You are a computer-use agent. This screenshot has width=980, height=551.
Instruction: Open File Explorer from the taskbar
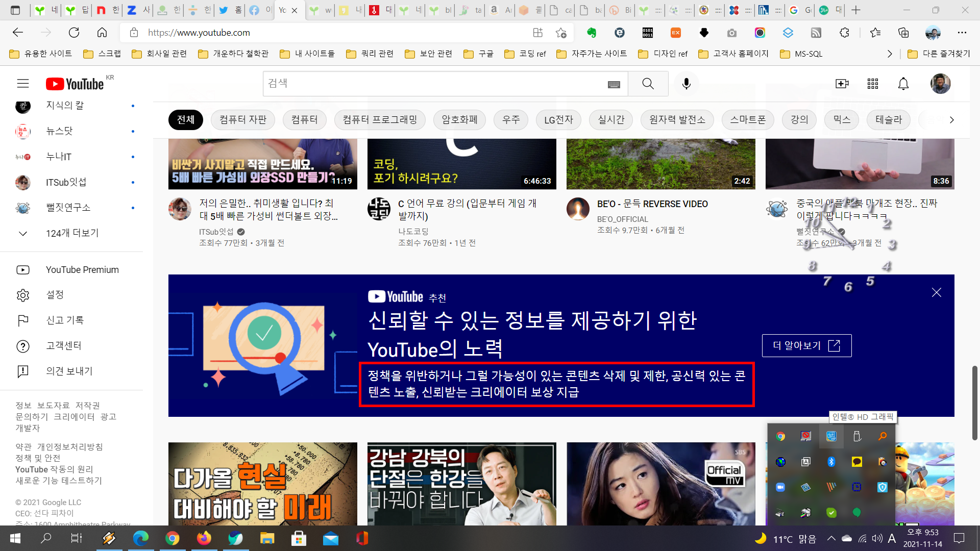267,538
